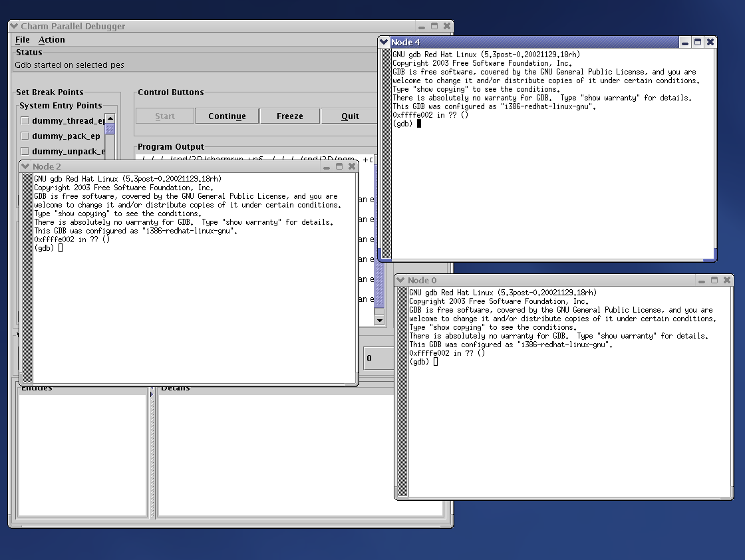The width and height of the screenshot is (745, 560).
Task: Click up arrow of System Entry Points scrollbar
Action: click(x=110, y=118)
